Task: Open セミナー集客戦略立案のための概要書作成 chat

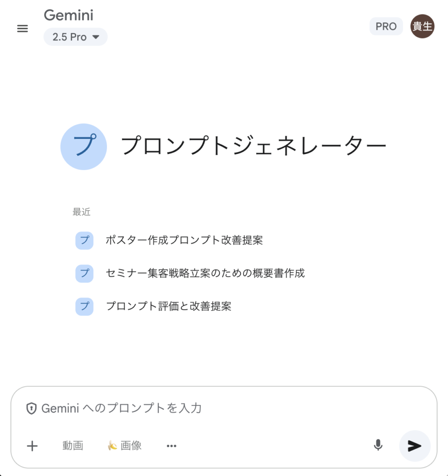Action: (x=205, y=273)
